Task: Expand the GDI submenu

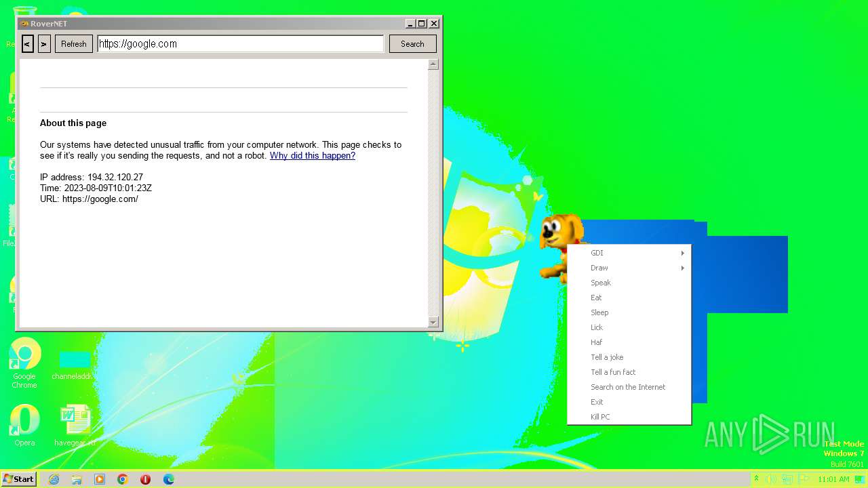Action: [629, 253]
